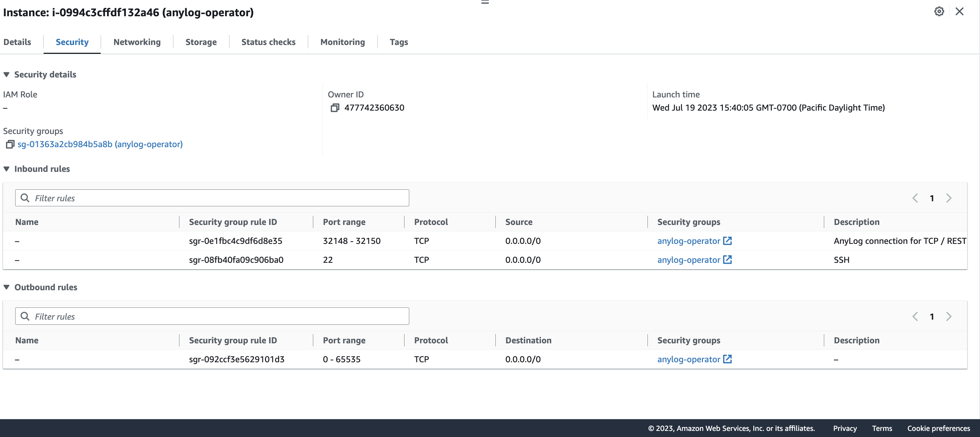
Task: Open anylog-operator link in port 32148 row
Action: coord(689,241)
